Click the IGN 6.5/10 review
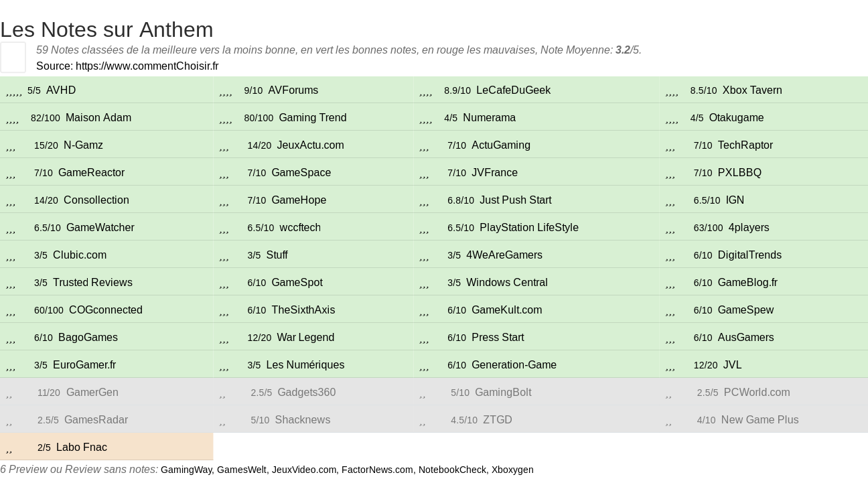 (x=735, y=200)
